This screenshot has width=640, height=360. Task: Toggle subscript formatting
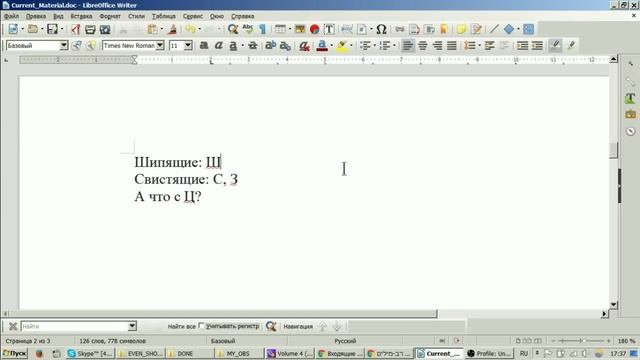pyautogui.click(x=285, y=45)
